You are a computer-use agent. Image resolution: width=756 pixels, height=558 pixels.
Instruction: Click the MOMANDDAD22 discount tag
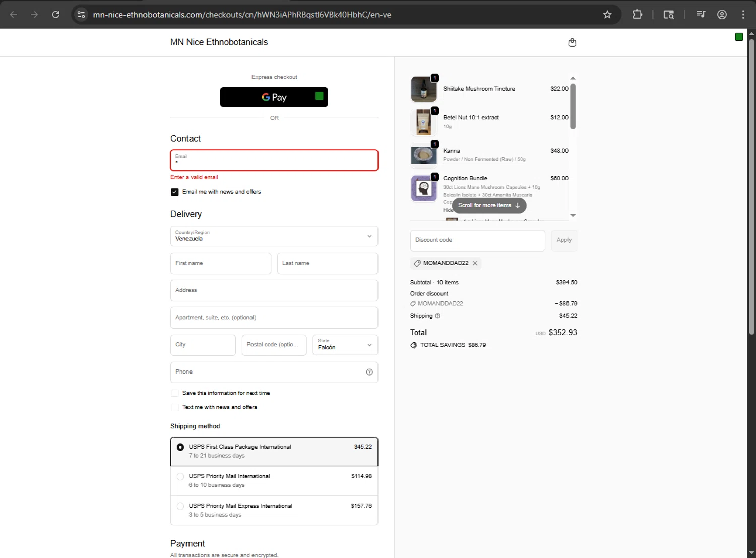pyautogui.click(x=446, y=263)
